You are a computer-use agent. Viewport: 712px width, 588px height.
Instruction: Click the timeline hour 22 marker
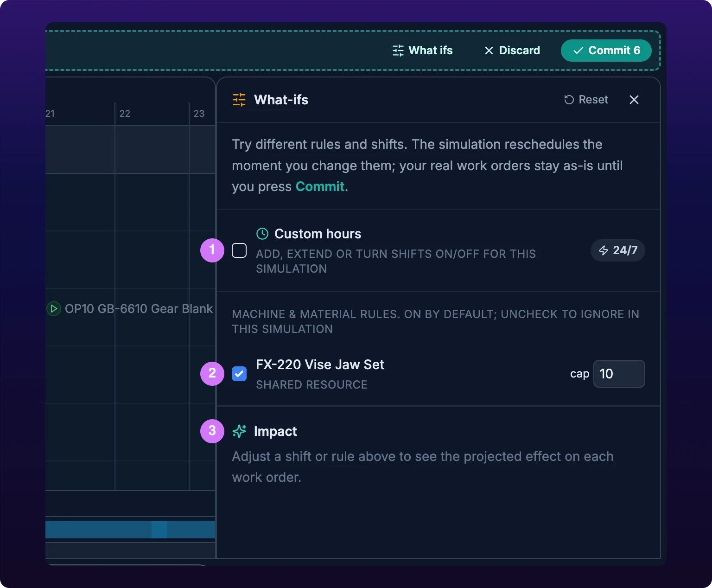pos(125,114)
